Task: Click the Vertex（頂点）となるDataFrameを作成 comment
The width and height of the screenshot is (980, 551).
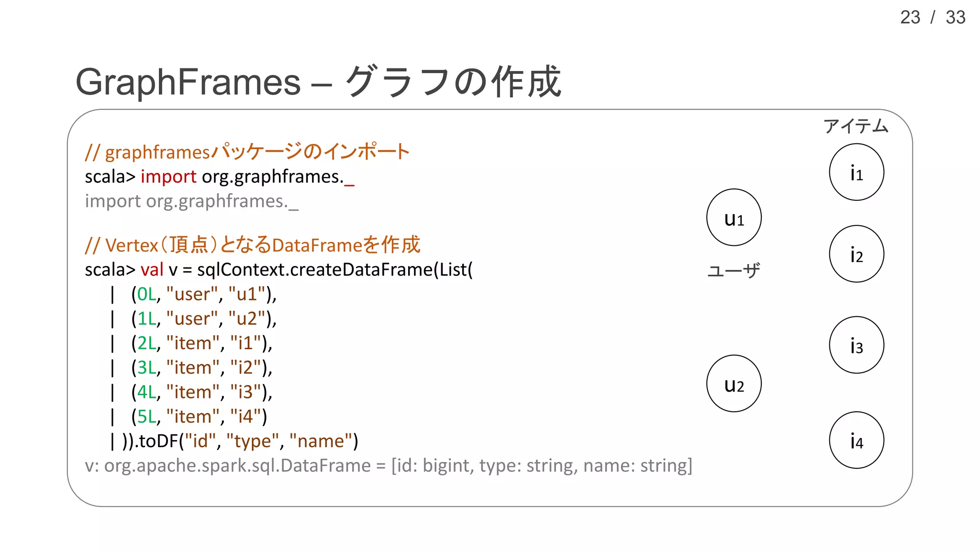Action: [253, 245]
